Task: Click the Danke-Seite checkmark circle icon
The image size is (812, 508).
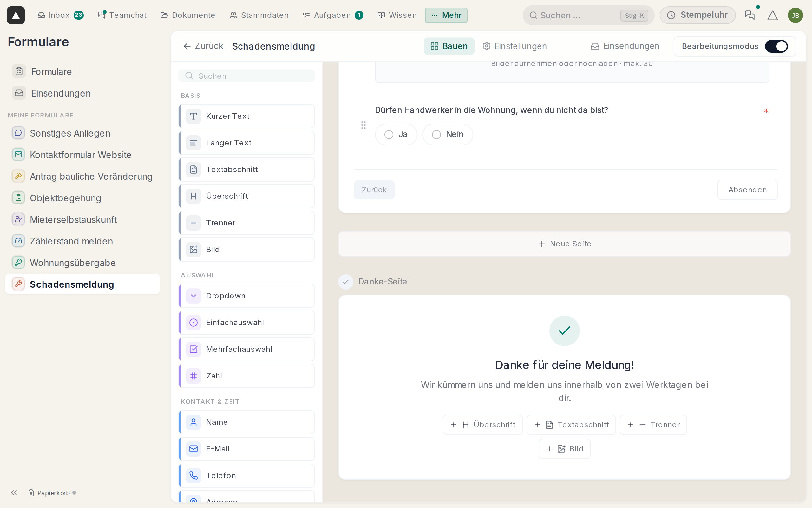Action: pos(346,282)
